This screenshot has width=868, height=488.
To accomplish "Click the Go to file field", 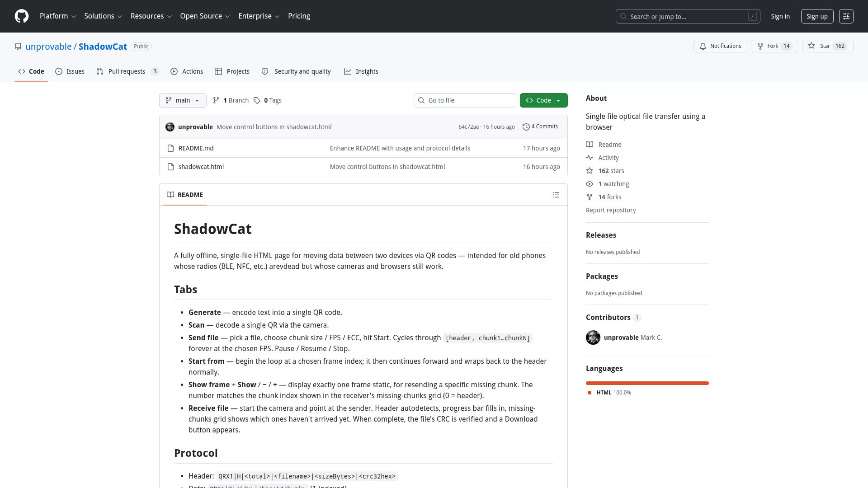I will pyautogui.click(x=465, y=100).
